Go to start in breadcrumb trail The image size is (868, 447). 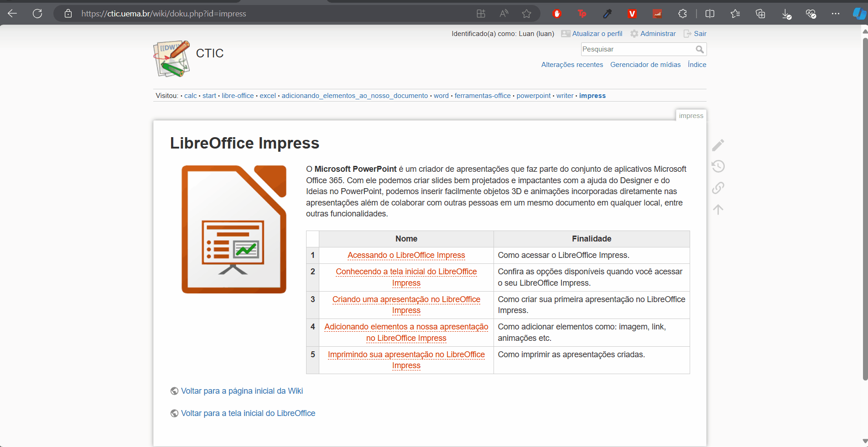click(209, 96)
